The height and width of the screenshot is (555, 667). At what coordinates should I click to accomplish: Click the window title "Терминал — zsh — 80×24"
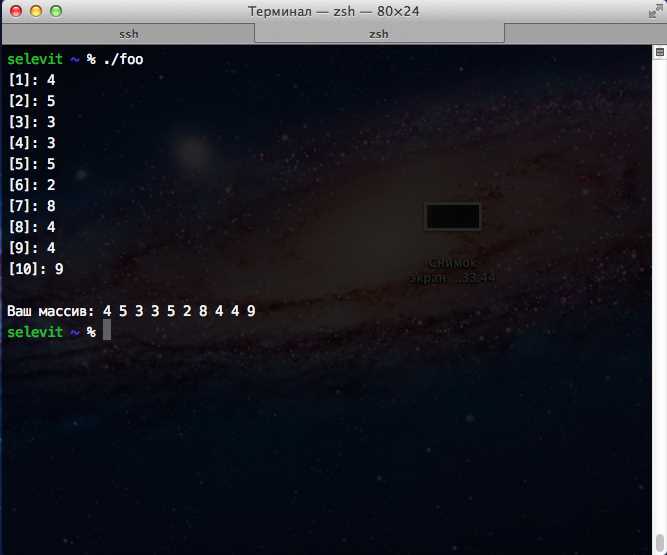[x=334, y=11]
